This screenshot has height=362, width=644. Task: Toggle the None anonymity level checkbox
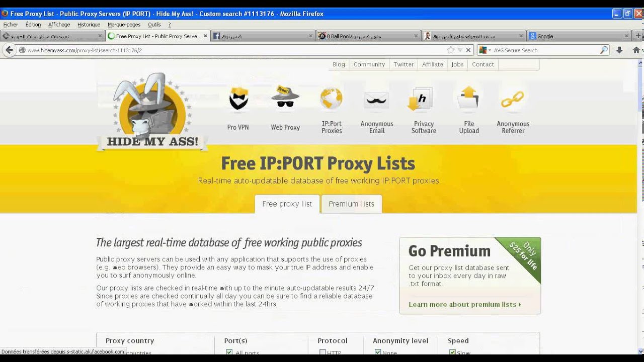pyautogui.click(x=378, y=352)
